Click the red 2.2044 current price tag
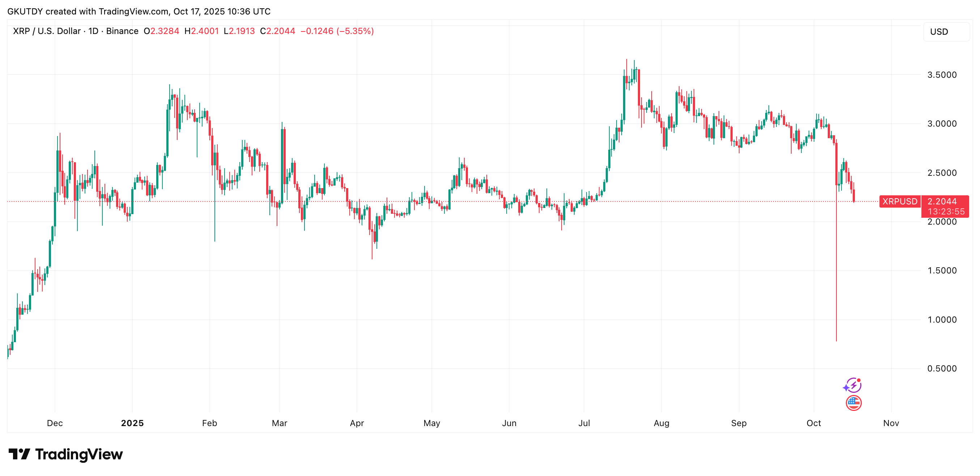The height and width of the screenshot is (476, 980). pyautogui.click(x=942, y=201)
